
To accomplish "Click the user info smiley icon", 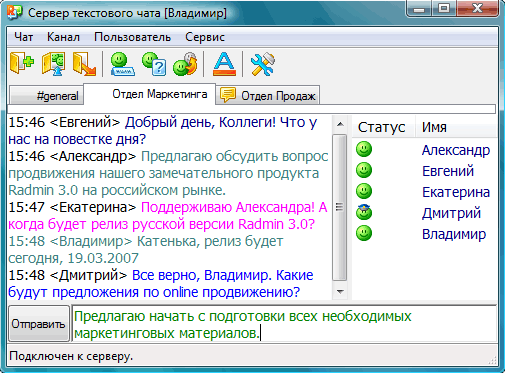I will pyautogui.click(x=122, y=64).
